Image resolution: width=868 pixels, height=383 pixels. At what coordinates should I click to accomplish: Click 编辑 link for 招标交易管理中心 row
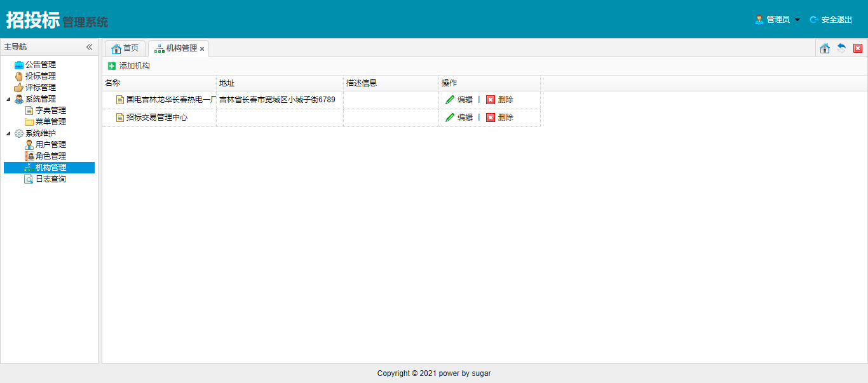click(465, 118)
